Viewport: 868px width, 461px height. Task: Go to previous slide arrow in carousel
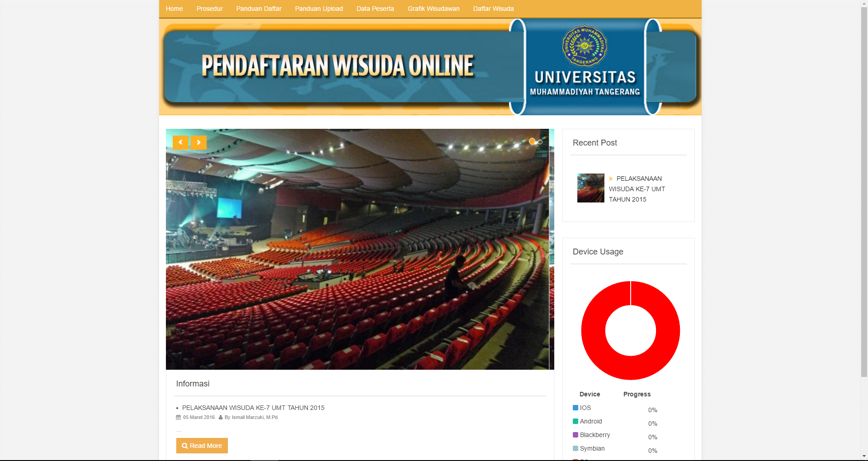[180, 142]
